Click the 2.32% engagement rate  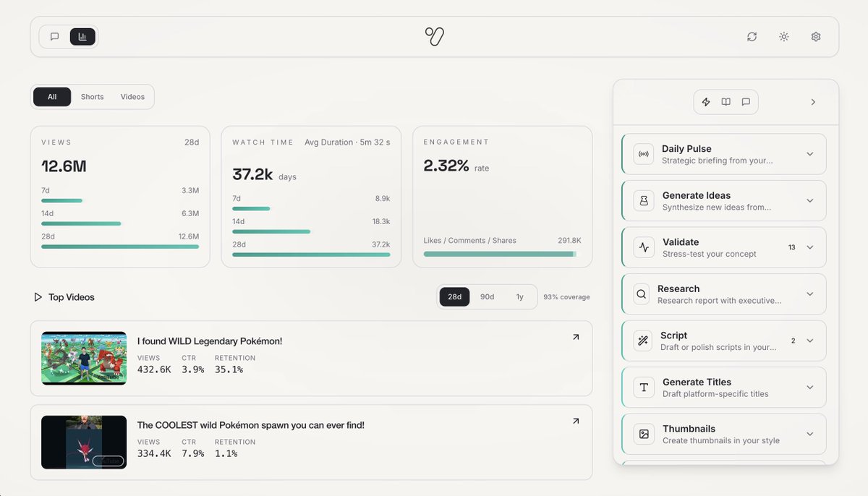pos(446,166)
